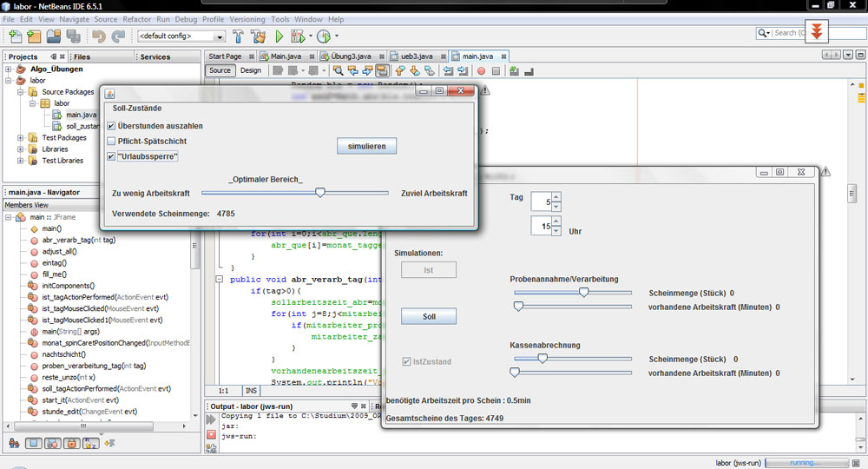Viewport: 868px width, 469px height.
Task: Expand the Algo_Übungen project node
Action: point(9,69)
